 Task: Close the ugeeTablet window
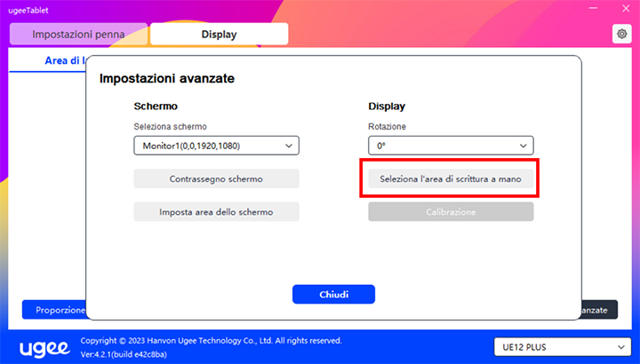coord(620,9)
